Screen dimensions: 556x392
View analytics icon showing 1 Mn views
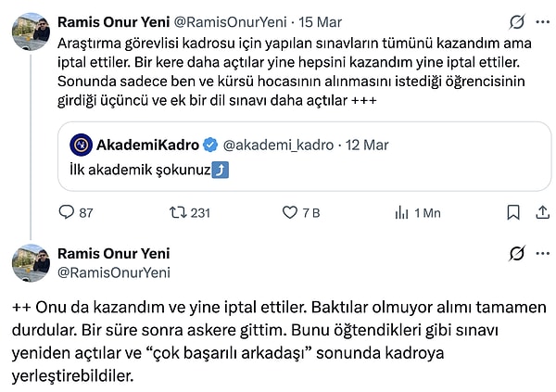402,212
